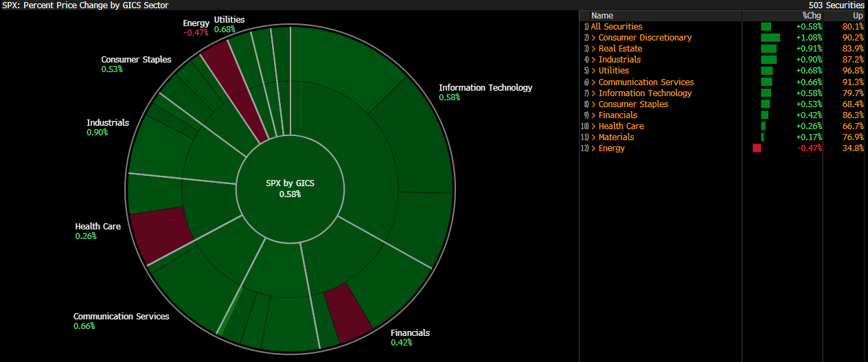Expand the Materials sector row
This screenshot has width=868, height=362.
pyautogui.click(x=595, y=137)
